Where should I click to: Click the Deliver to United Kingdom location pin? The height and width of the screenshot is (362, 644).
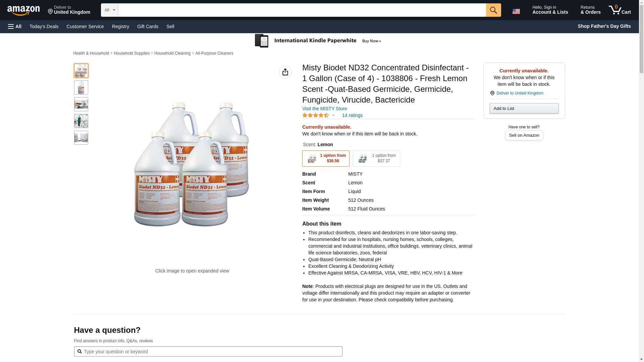click(69, 10)
